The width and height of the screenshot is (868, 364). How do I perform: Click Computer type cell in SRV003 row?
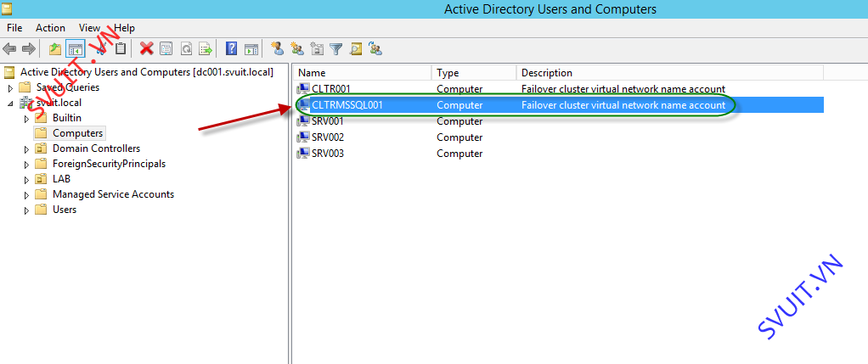point(459,154)
